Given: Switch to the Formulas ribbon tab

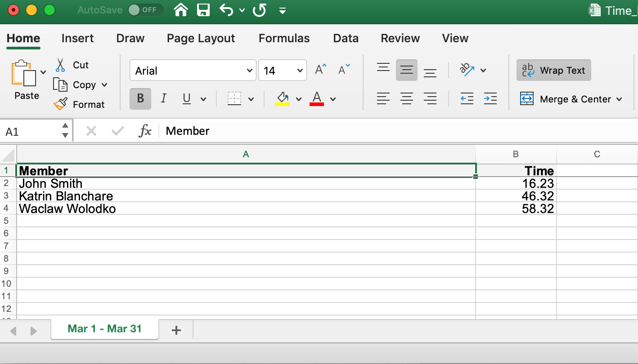Looking at the screenshot, I should pyautogui.click(x=284, y=39).
